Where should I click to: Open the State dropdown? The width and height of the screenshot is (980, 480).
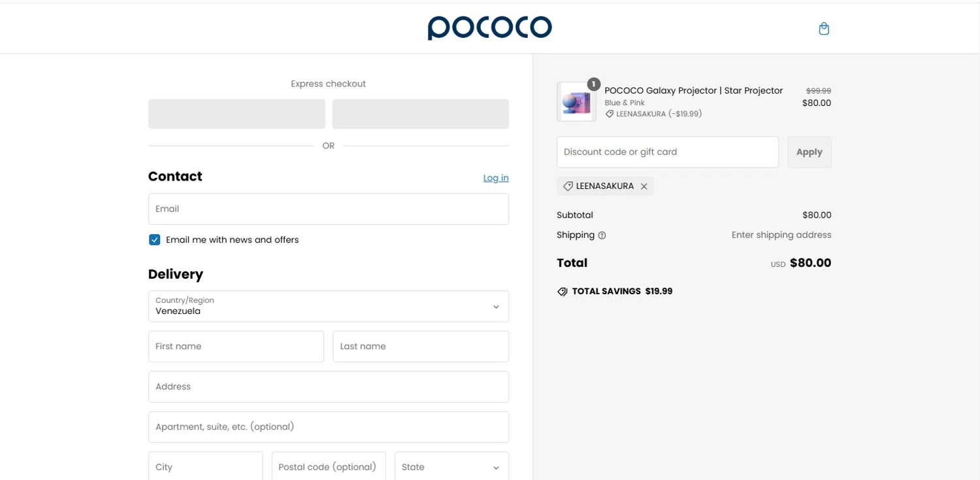tap(451, 467)
